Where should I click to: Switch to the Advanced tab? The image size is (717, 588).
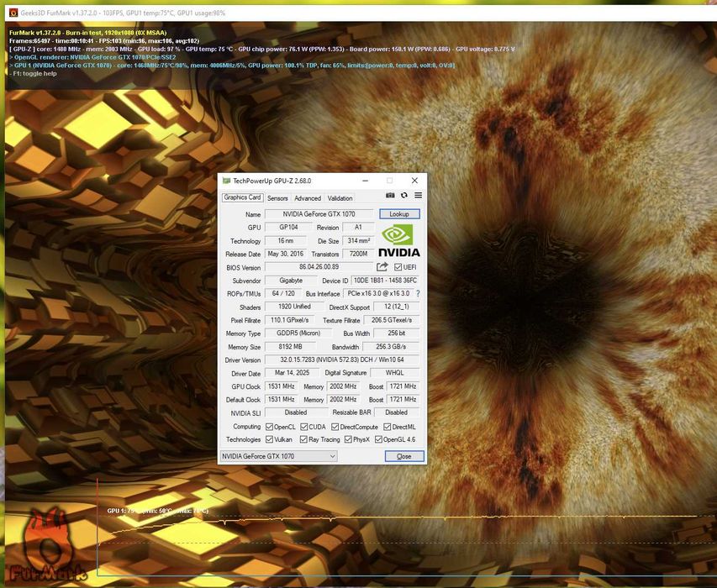pos(308,198)
